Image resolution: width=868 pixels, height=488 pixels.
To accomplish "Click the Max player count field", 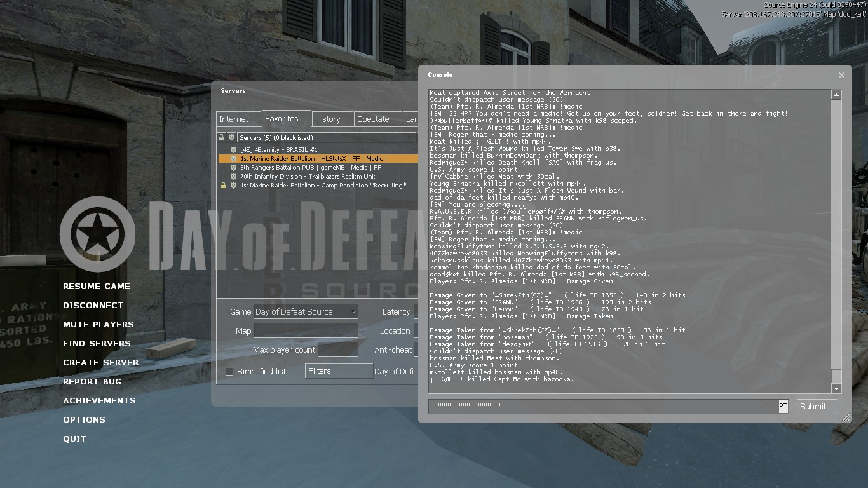I will [x=337, y=349].
